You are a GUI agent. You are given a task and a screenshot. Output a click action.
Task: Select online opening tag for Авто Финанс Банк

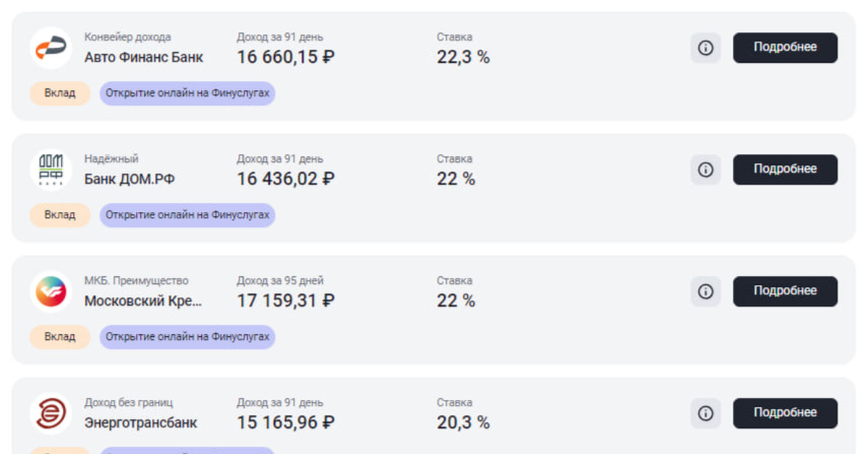coord(187,93)
